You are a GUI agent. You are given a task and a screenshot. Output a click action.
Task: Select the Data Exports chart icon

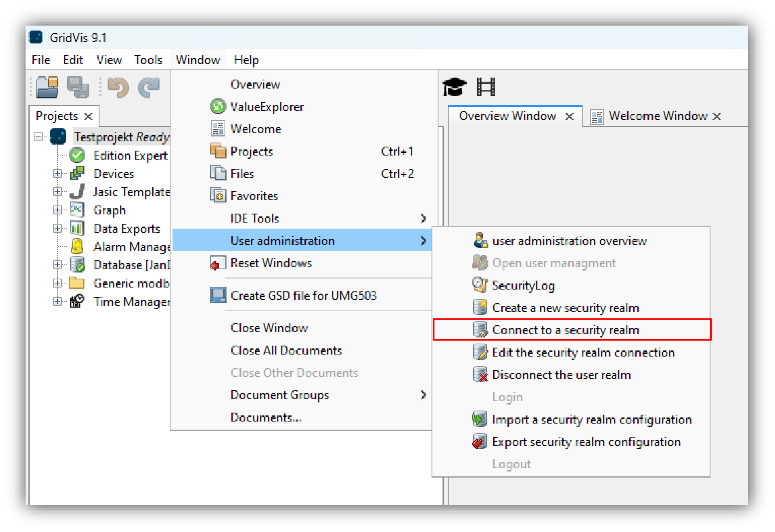(77, 228)
